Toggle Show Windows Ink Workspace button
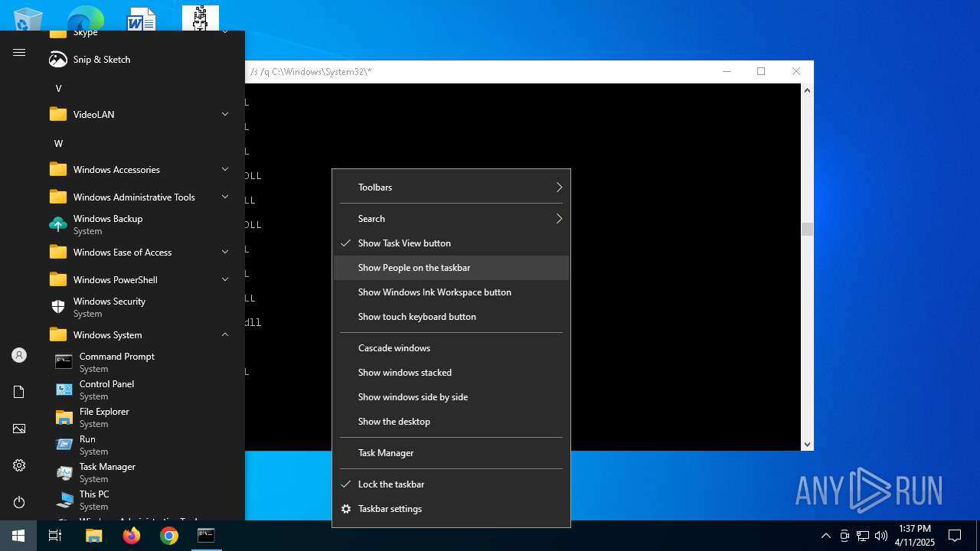Viewport: 980px width, 551px height. click(452, 292)
